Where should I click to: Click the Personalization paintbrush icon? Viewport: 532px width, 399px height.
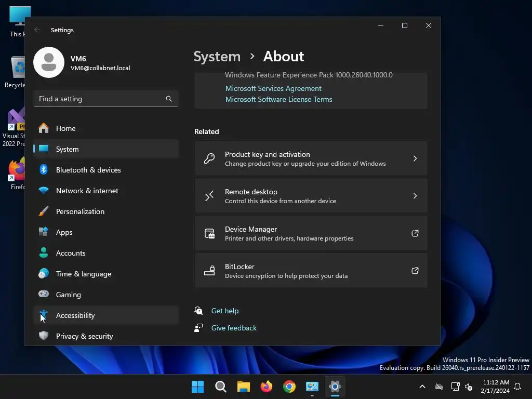click(x=44, y=211)
